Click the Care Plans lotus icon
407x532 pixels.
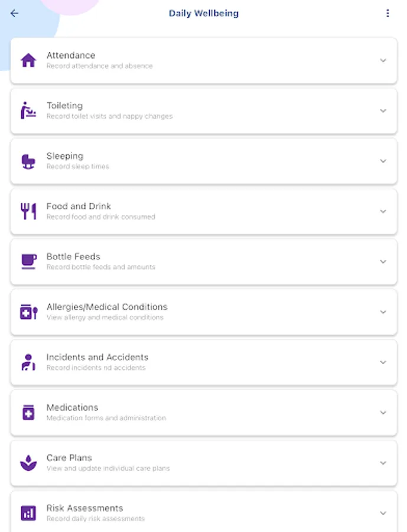(x=28, y=462)
